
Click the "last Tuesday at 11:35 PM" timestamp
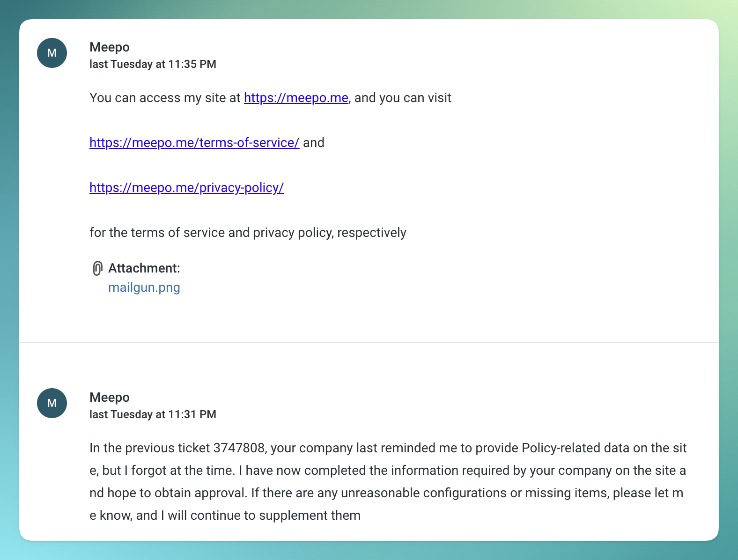tap(153, 64)
